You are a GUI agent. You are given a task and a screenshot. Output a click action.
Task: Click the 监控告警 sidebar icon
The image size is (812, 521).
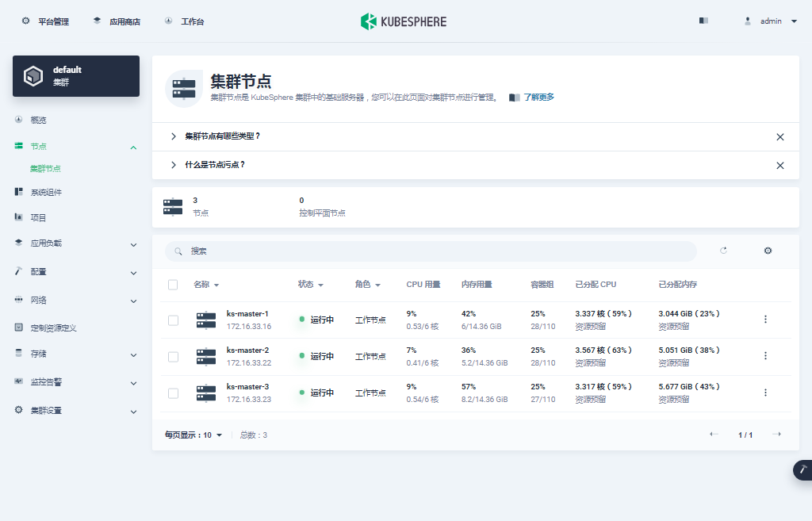click(19, 381)
